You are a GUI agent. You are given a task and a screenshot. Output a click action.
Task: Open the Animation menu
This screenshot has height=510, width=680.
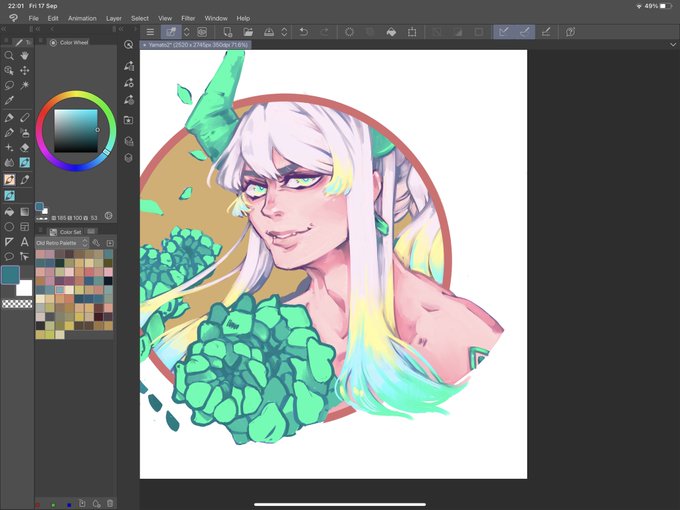click(x=82, y=18)
